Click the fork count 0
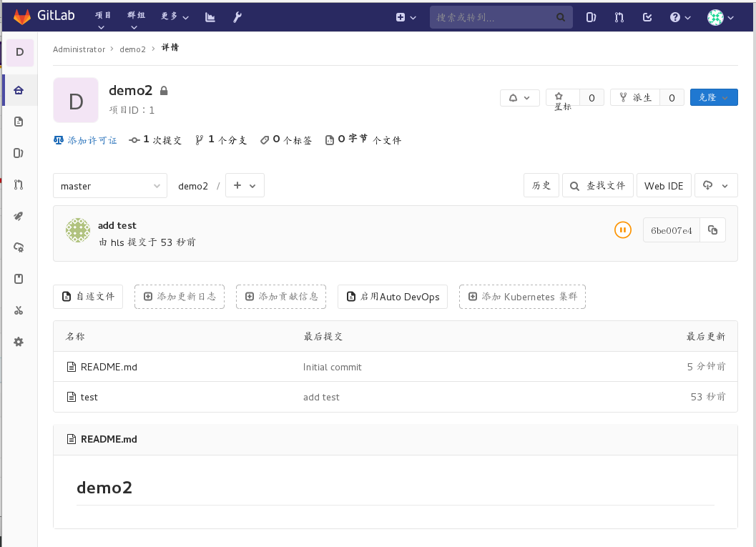Image resolution: width=756 pixels, height=547 pixels. (672, 98)
